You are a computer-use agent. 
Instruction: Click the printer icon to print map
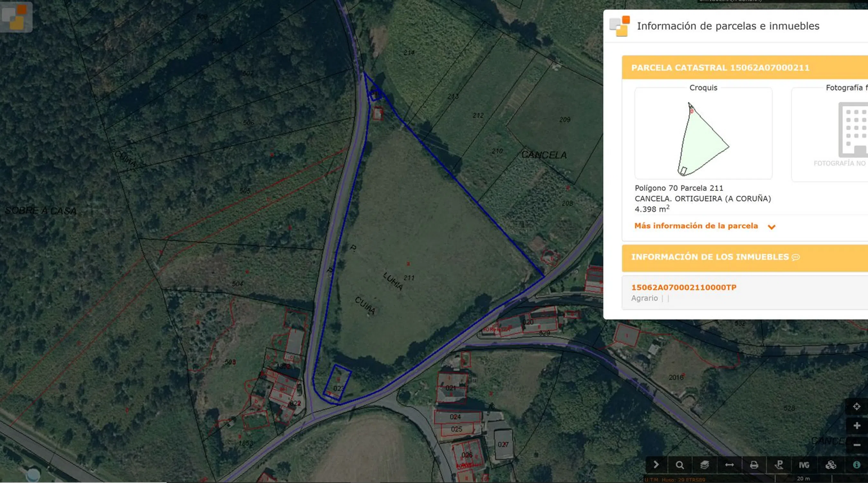click(754, 465)
